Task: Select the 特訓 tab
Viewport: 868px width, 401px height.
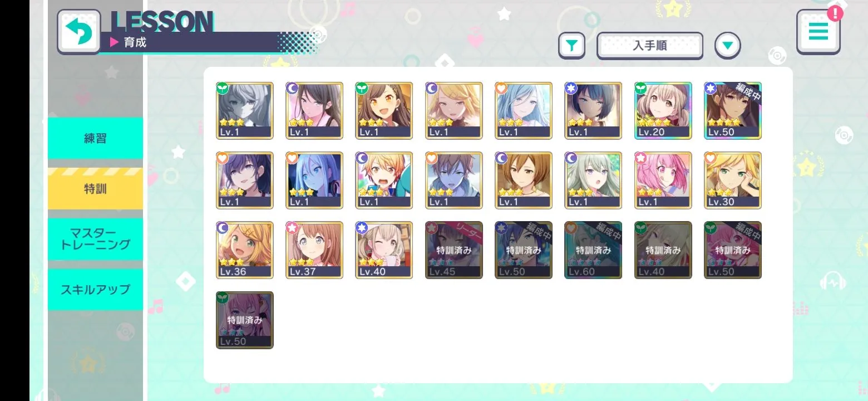Action: 95,189
